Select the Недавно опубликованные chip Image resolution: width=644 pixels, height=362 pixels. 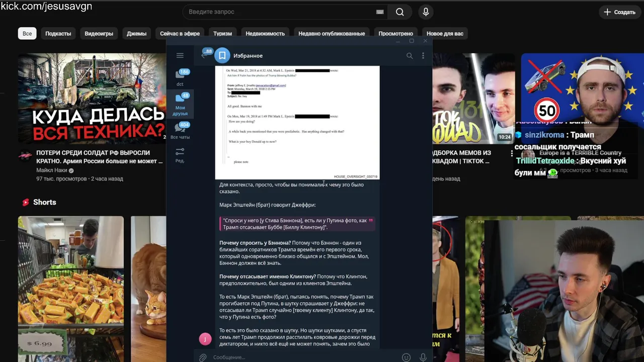coord(332,34)
